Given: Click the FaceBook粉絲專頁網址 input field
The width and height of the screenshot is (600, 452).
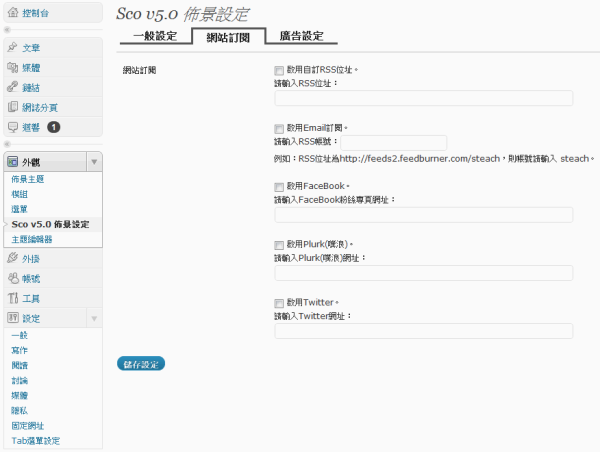Looking at the screenshot, I should tap(424, 215).
